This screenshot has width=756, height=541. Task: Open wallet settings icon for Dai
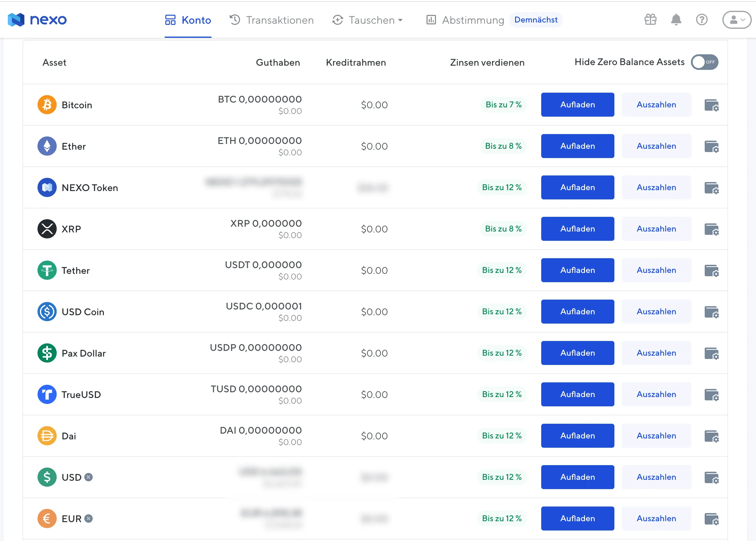(x=711, y=436)
